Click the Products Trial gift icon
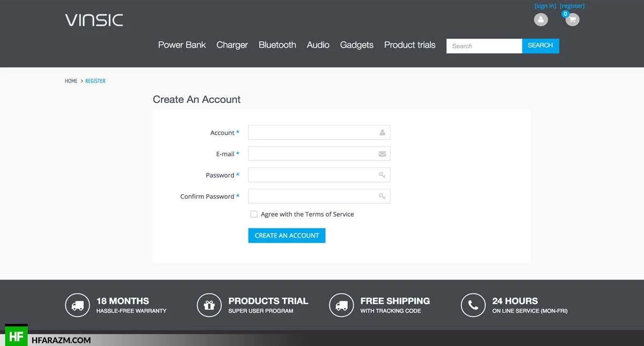The height and width of the screenshot is (346, 644). click(x=209, y=305)
